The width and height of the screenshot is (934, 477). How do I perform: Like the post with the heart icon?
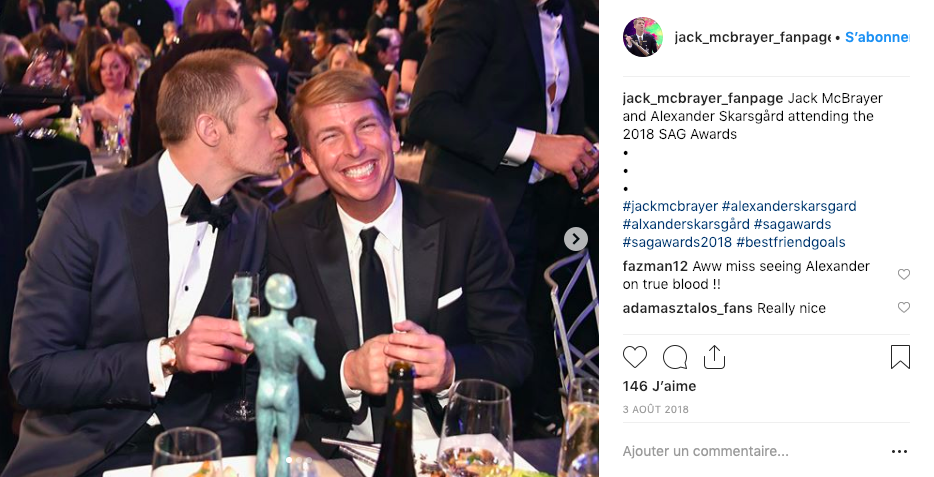pyautogui.click(x=634, y=357)
